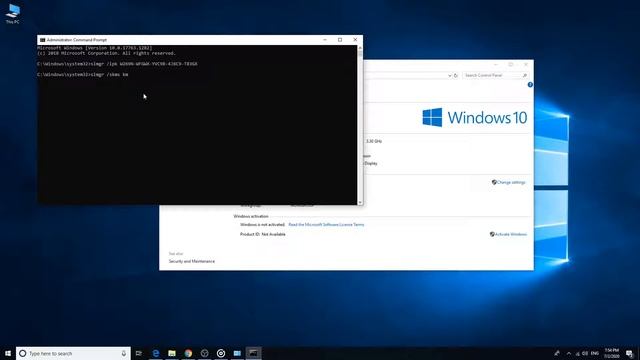Minimize the Command Prompt window
The height and width of the screenshot is (360, 640).
pyautogui.click(x=325, y=40)
